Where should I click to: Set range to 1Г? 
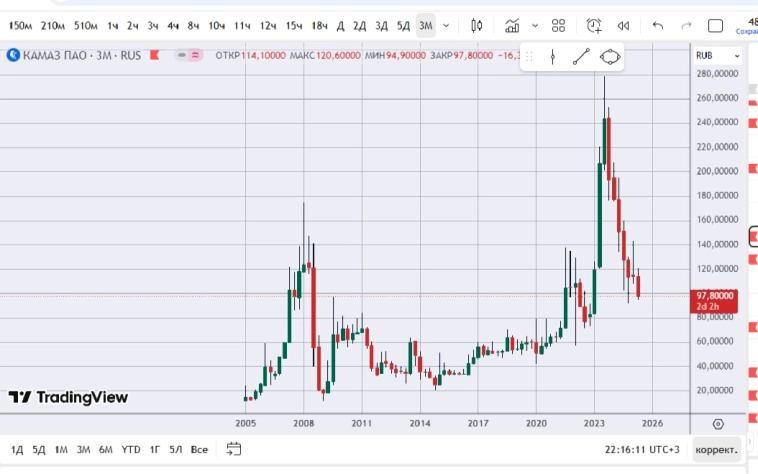pyautogui.click(x=155, y=450)
